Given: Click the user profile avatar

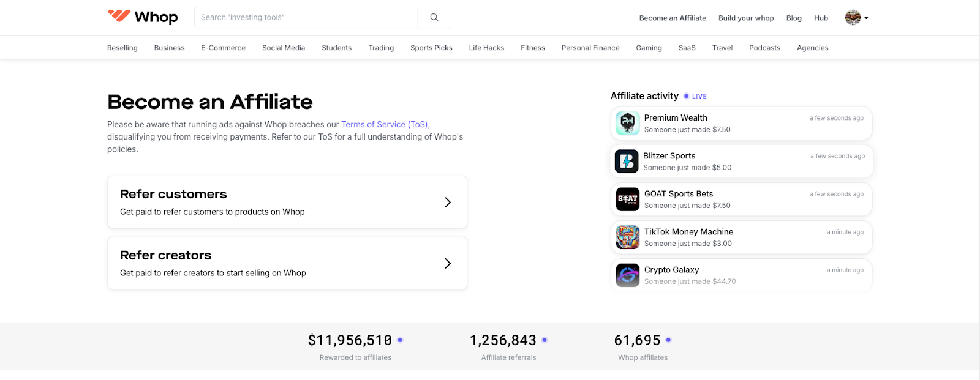Looking at the screenshot, I should pyautogui.click(x=853, y=18).
